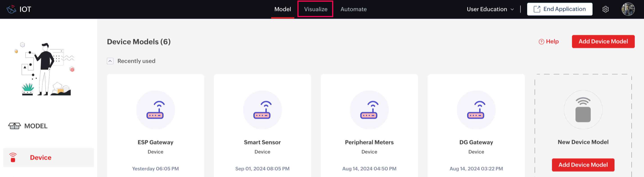The image size is (644, 177).
Task: Collapse the Recently used section
Action: coord(110,61)
